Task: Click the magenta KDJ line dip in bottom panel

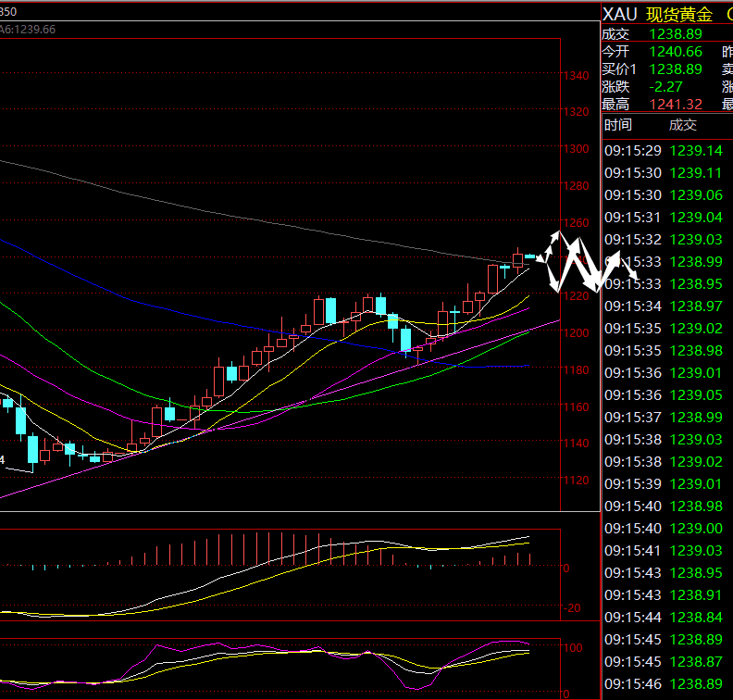Action: [x=405, y=683]
